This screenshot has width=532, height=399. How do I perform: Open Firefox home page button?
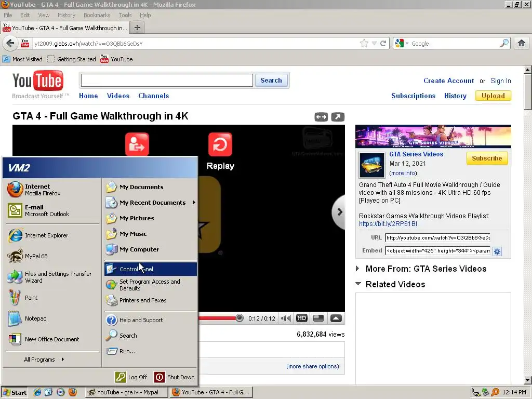(x=521, y=43)
